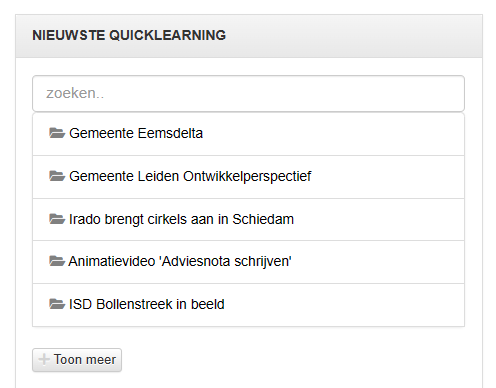The image size is (496, 388).
Task: Select the Irado Schiedam list row
Action: (248, 220)
